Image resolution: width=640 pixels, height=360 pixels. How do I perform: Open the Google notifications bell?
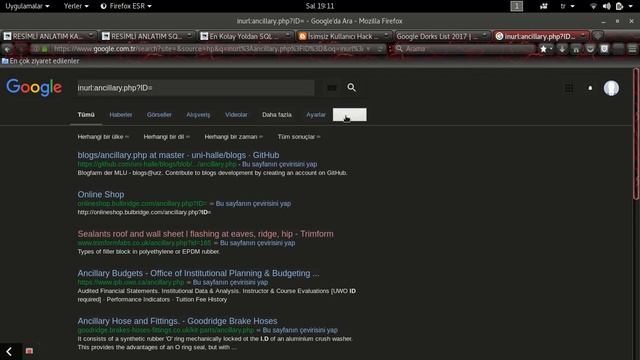coord(590,88)
